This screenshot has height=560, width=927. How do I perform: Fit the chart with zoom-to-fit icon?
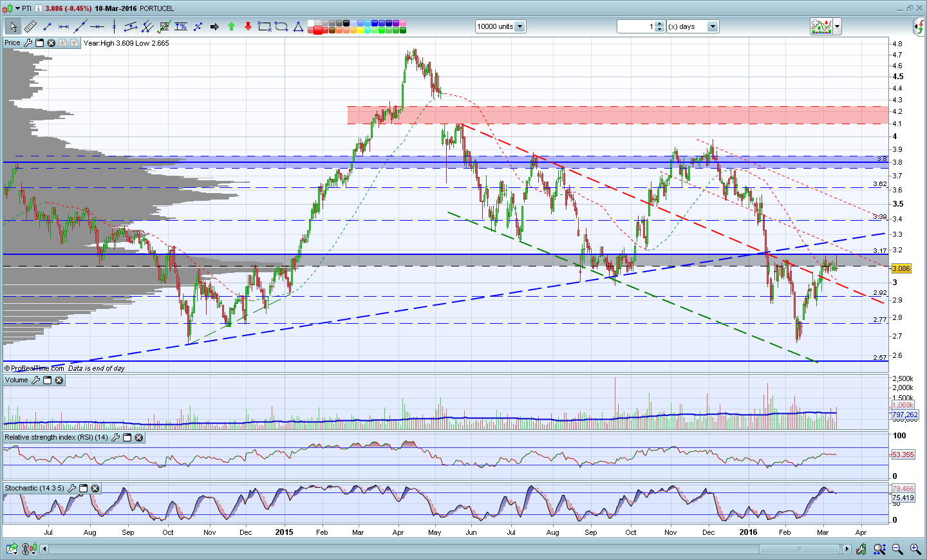[879, 549]
